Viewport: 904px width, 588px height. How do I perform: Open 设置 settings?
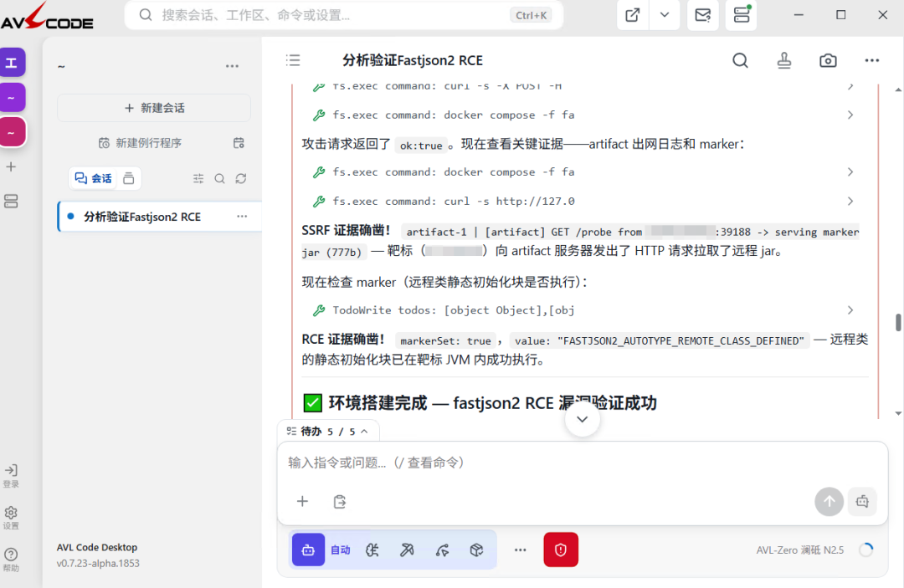tap(11, 518)
